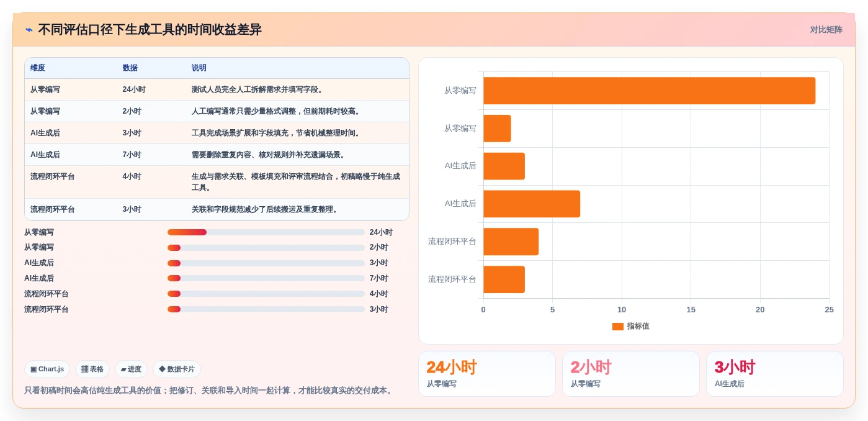Open the 2小时 从零编写 data card

click(631, 374)
